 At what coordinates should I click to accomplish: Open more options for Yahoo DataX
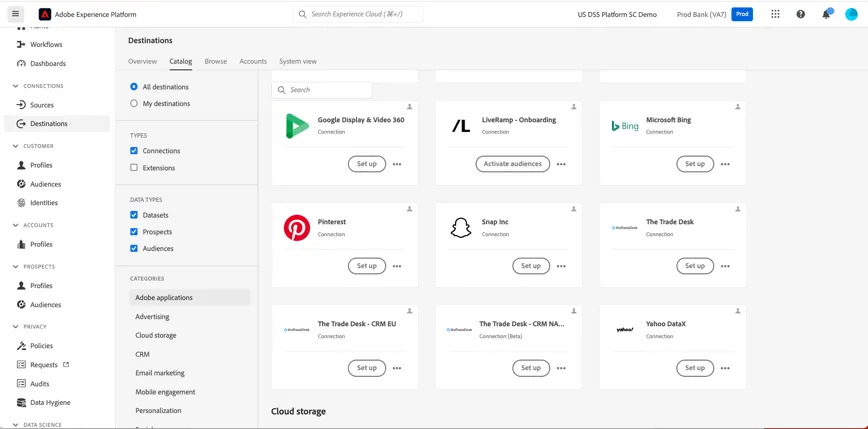click(x=725, y=368)
